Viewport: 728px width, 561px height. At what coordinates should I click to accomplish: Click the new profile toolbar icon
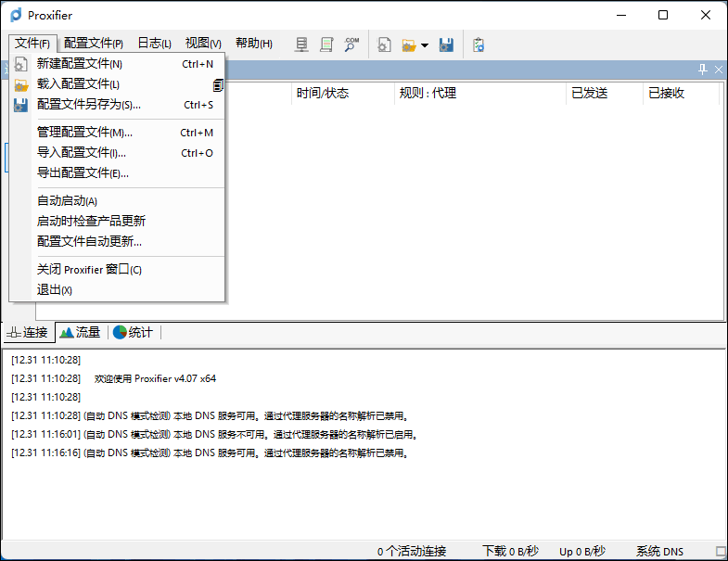[385, 44]
